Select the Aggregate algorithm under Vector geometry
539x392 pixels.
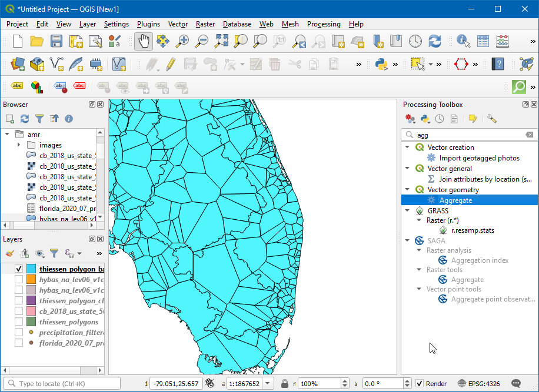[455, 200]
